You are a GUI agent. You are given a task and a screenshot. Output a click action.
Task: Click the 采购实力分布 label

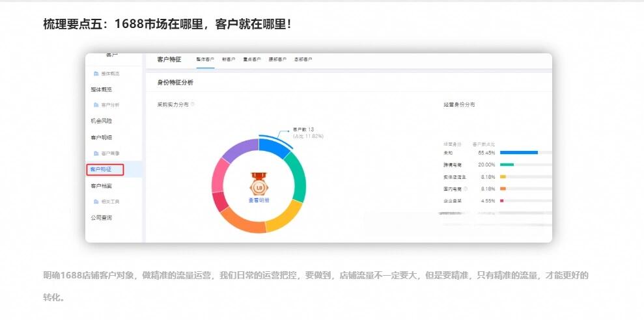point(173,104)
